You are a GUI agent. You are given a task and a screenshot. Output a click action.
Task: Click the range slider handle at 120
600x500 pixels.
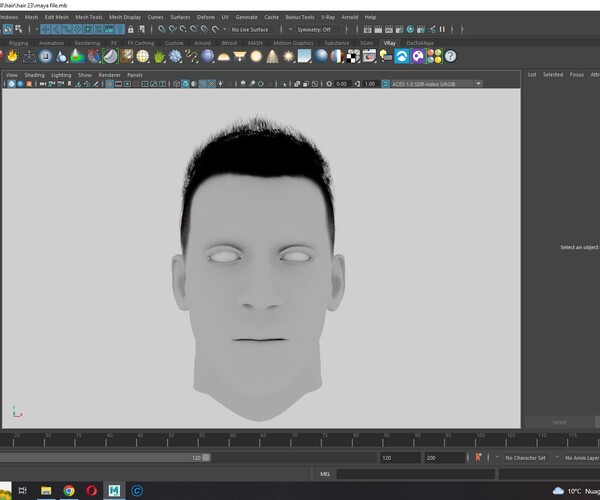tap(206, 458)
